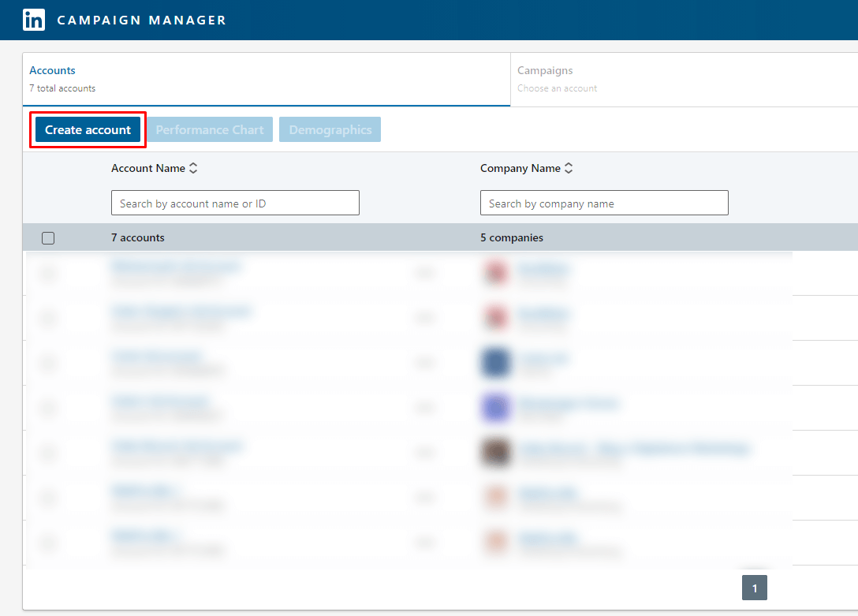858x616 pixels.
Task: Open the Demographics button
Action: [x=330, y=129]
